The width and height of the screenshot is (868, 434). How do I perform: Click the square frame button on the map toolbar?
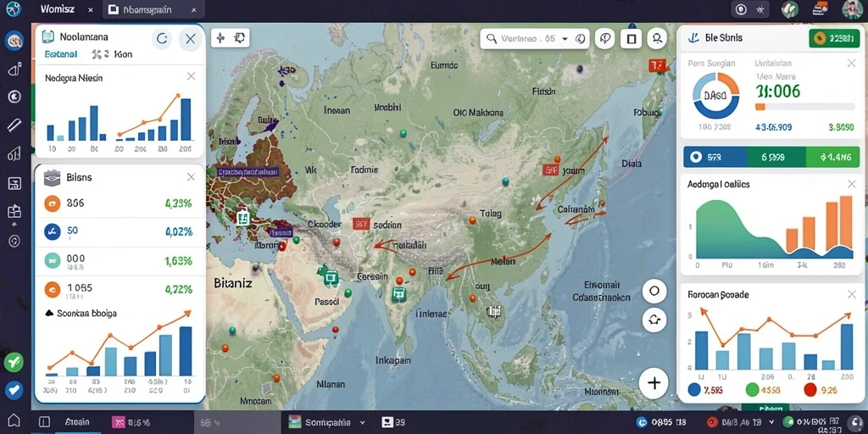631,39
